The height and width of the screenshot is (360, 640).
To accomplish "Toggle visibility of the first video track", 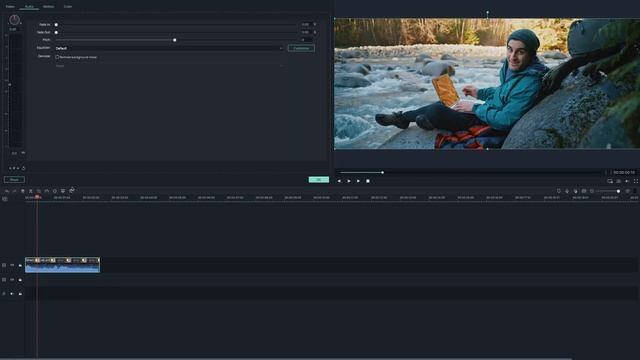I will point(12,265).
